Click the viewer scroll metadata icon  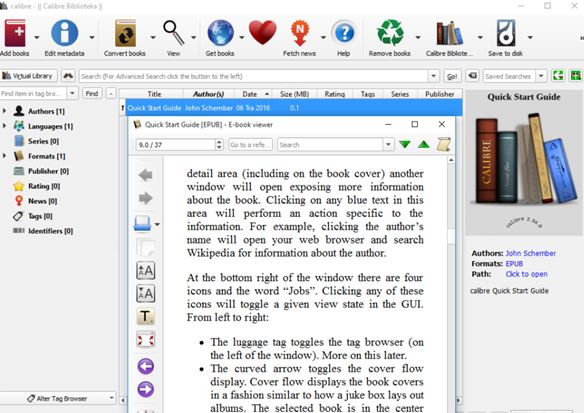(x=444, y=144)
